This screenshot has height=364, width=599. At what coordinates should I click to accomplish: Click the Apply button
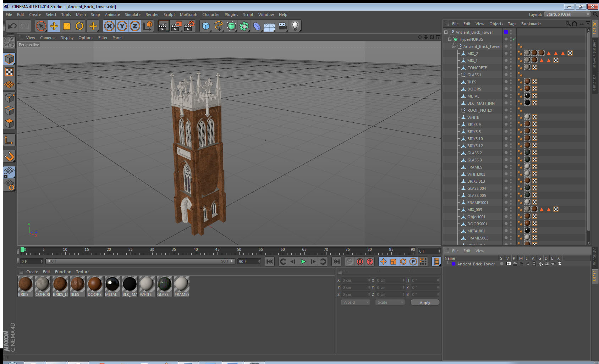coord(425,302)
